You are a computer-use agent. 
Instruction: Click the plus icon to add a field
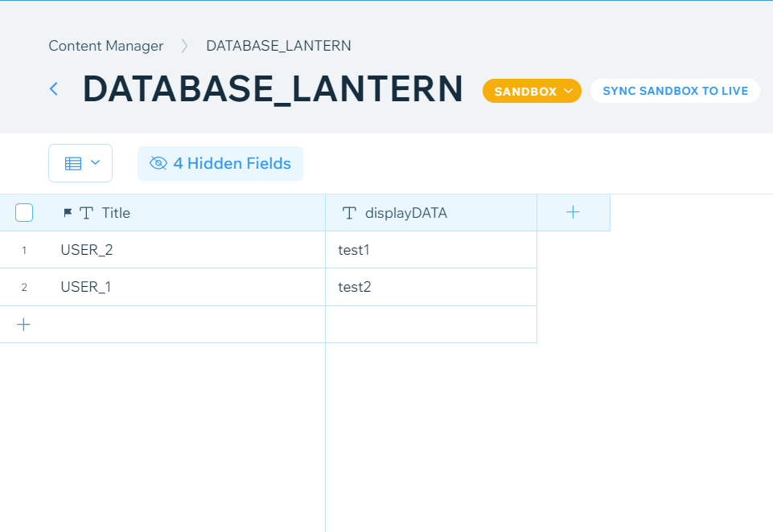pyautogui.click(x=573, y=211)
